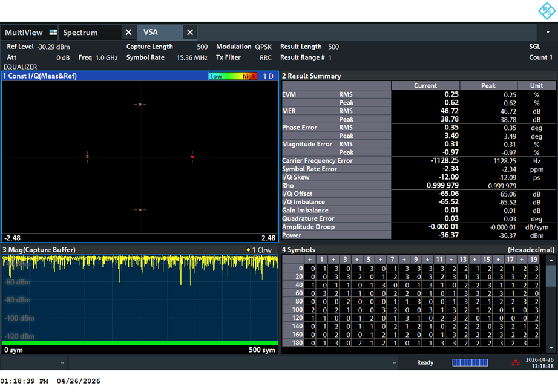Click the Modulation QPSK setting
The height and width of the screenshot is (392, 558).
(244, 47)
